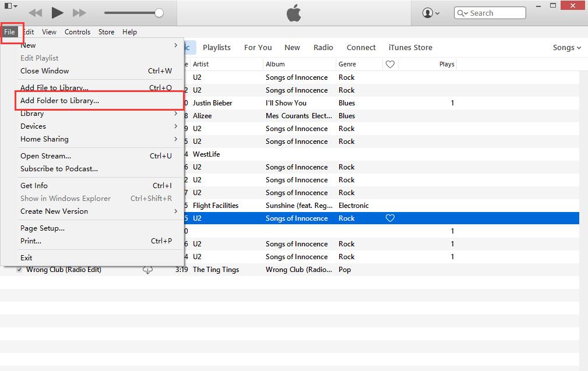Viewport: 588px width, 371px height.
Task: Sort by the Album column header
Action: pos(300,64)
